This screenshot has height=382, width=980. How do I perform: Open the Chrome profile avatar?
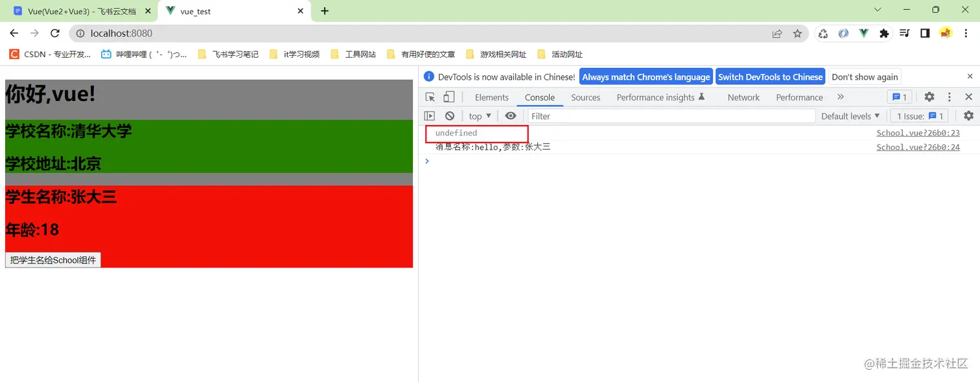tap(945, 34)
